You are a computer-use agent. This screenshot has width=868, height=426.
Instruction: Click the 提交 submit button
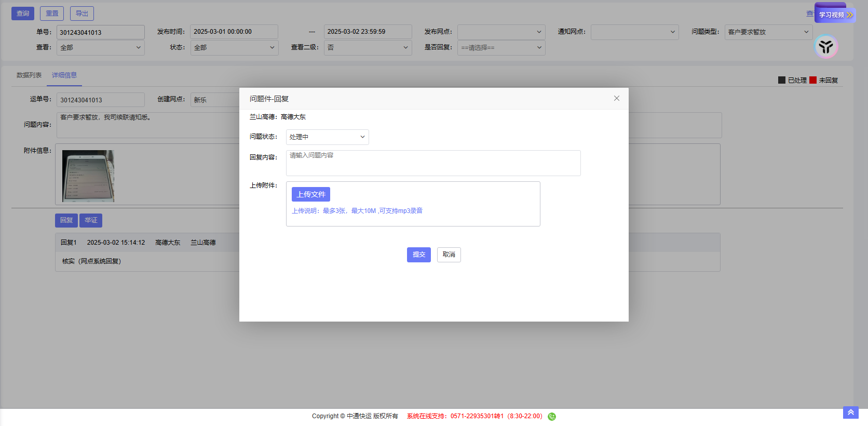[x=418, y=255]
